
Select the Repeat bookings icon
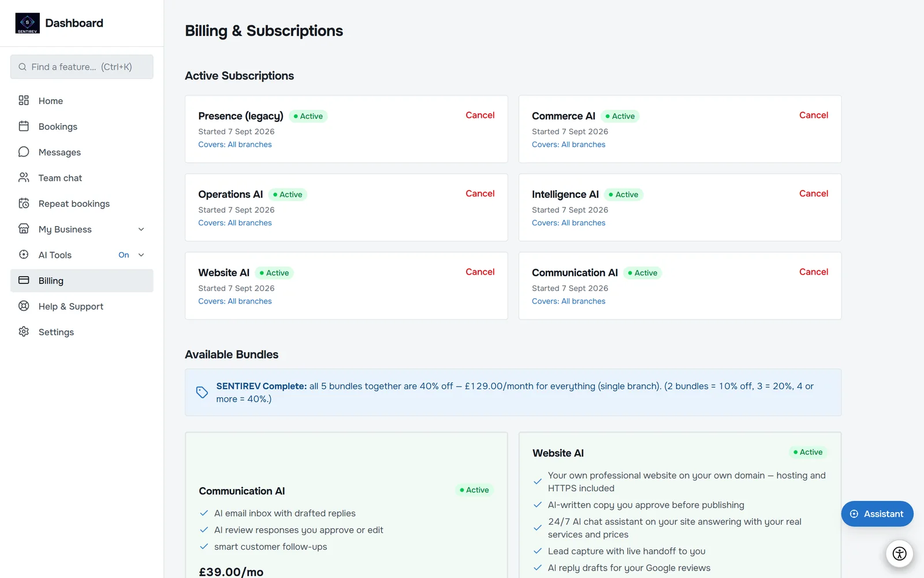tap(24, 203)
